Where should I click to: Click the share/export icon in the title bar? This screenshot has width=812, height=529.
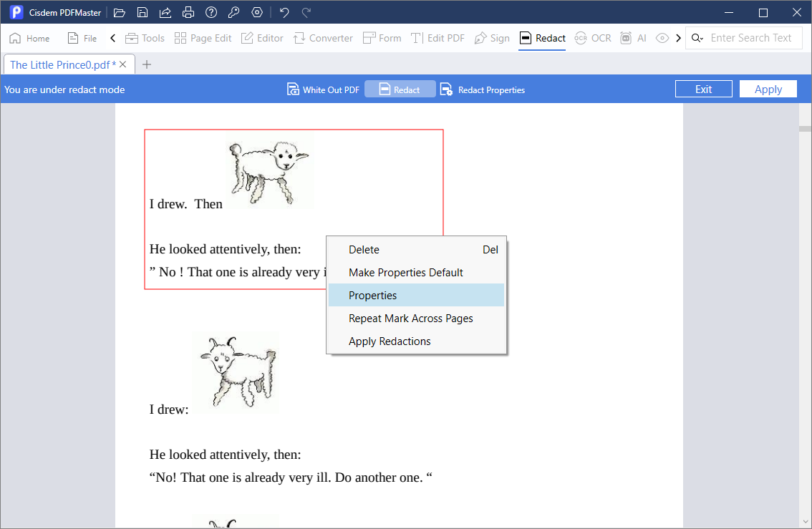165,12
